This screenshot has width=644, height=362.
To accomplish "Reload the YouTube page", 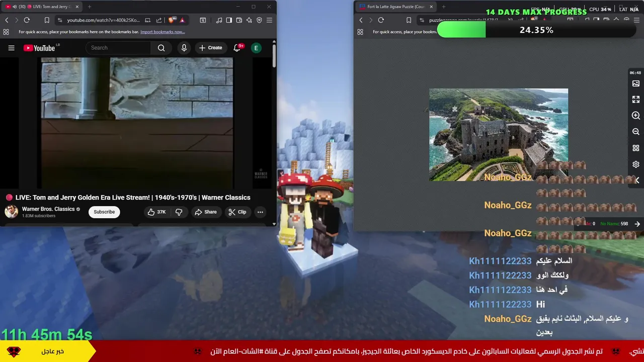I will tap(27, 20).
